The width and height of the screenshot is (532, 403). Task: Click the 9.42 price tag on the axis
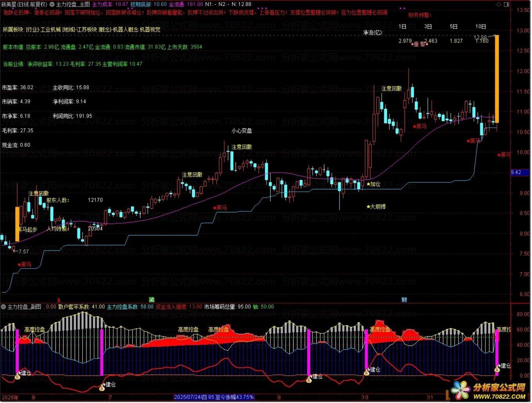[x=521, y=172]
